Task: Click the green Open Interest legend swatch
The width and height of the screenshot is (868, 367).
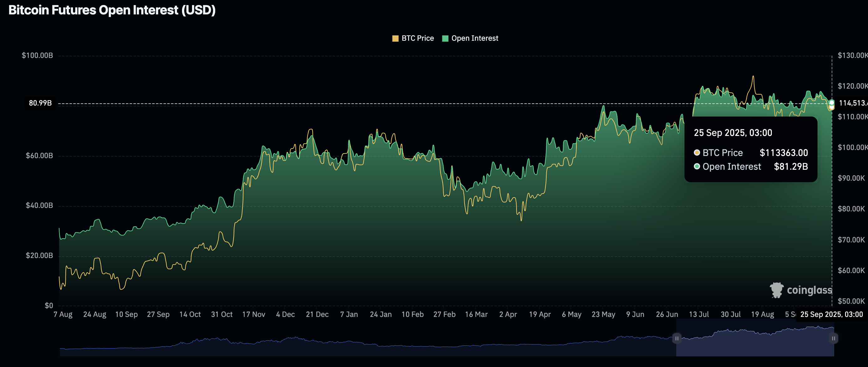Action: tap(445, 39)
